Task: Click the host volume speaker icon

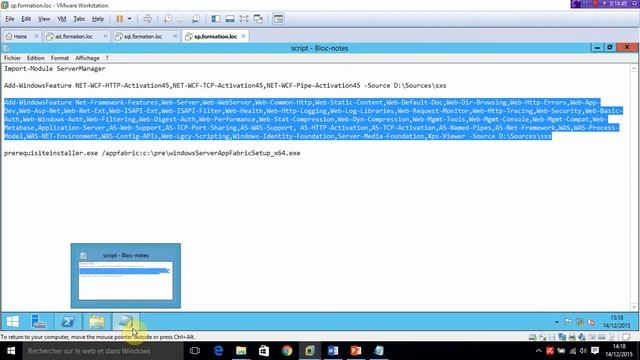Action: pyautogui.click(x=583, y=351)
